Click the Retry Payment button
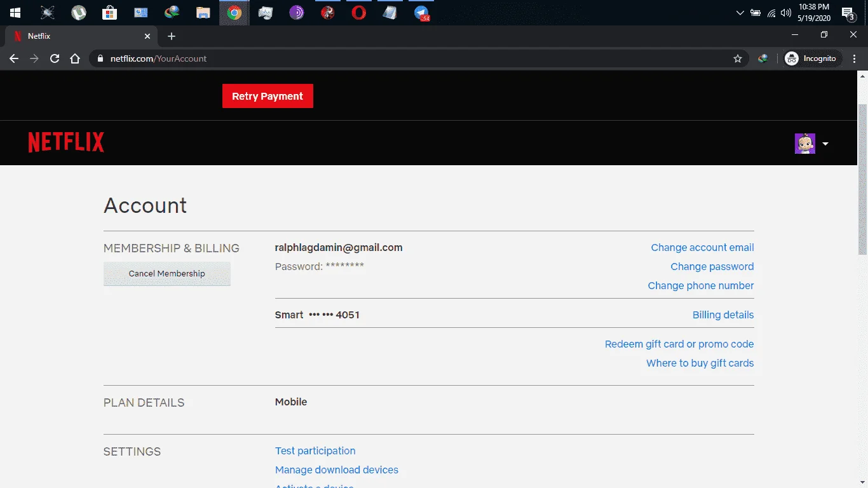 [x=268, y=96]
